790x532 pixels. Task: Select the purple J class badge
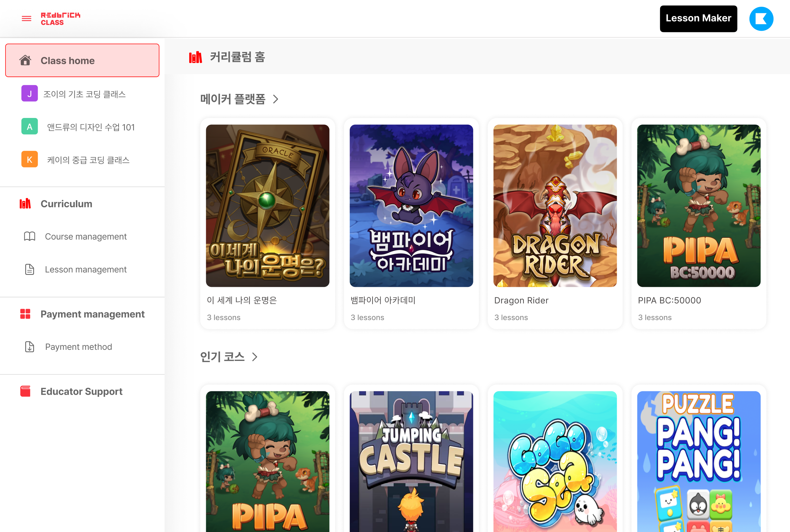(29, 94)
